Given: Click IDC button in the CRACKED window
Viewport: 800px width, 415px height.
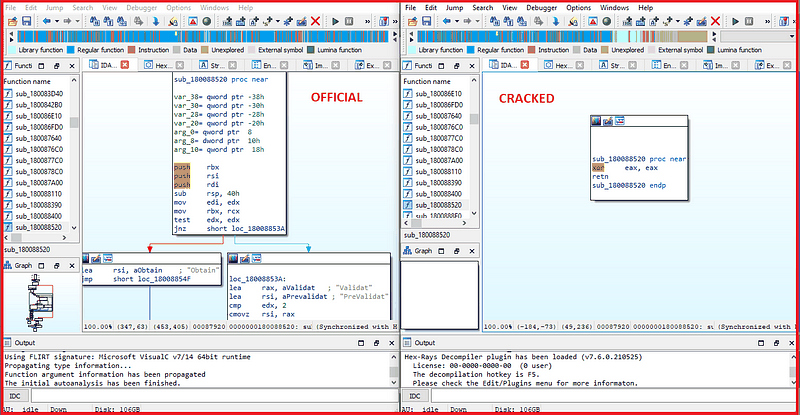Looking at the screenshot, I should coord(415,396).
